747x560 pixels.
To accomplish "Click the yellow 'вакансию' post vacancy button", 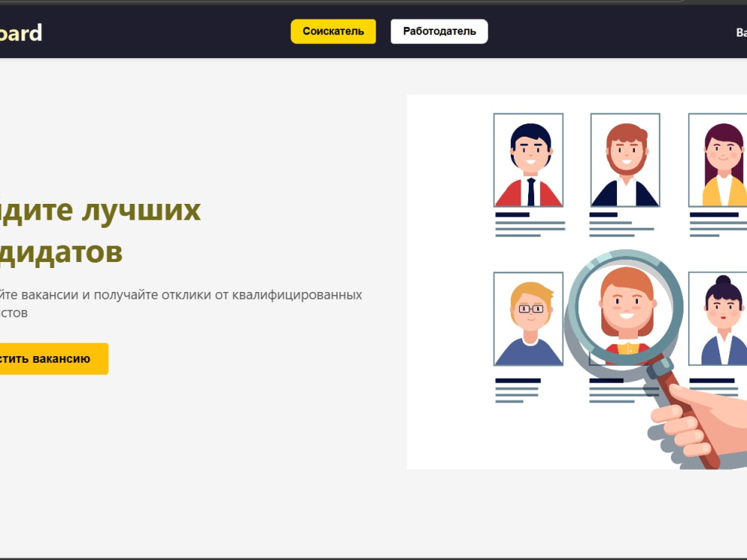I will (54, 358).
